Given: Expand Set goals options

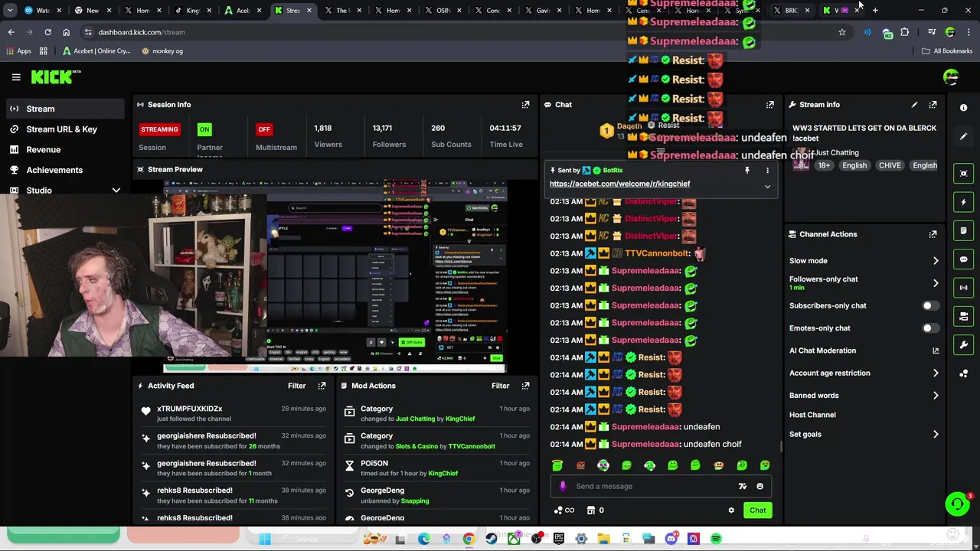Looking at the screenshot, I should pyautogui.click(x=936, y=435).
